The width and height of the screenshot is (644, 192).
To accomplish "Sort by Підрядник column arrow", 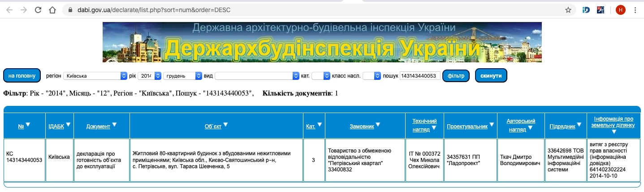I will [x=579, y=125].
